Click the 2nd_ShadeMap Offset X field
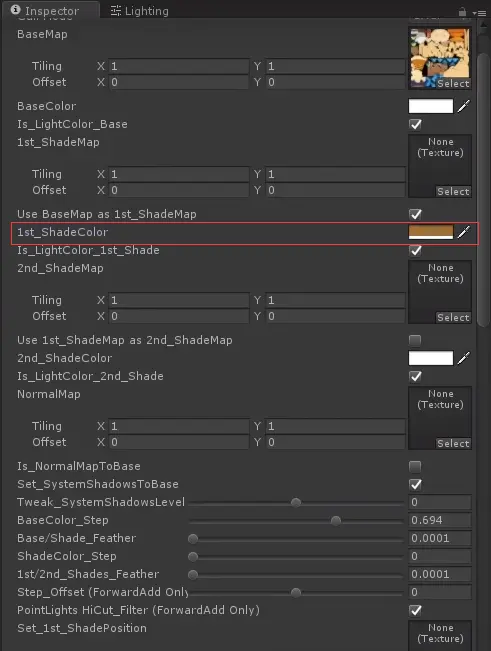 pyautogui.click(x=179, y=316)
